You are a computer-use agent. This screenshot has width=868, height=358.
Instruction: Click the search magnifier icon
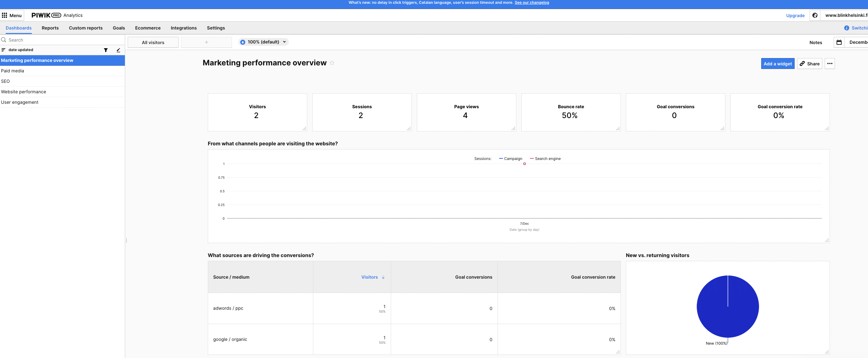pyautogui.click(x=4, y=40)
